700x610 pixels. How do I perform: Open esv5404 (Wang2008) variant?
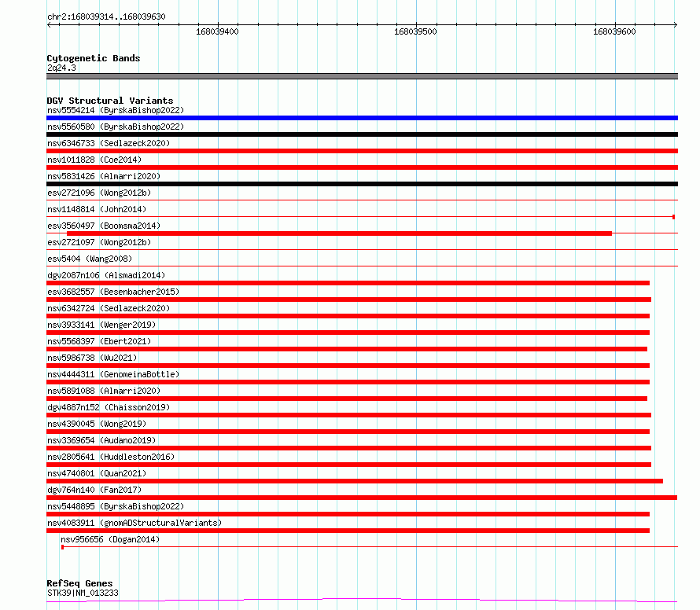point(90,259)
